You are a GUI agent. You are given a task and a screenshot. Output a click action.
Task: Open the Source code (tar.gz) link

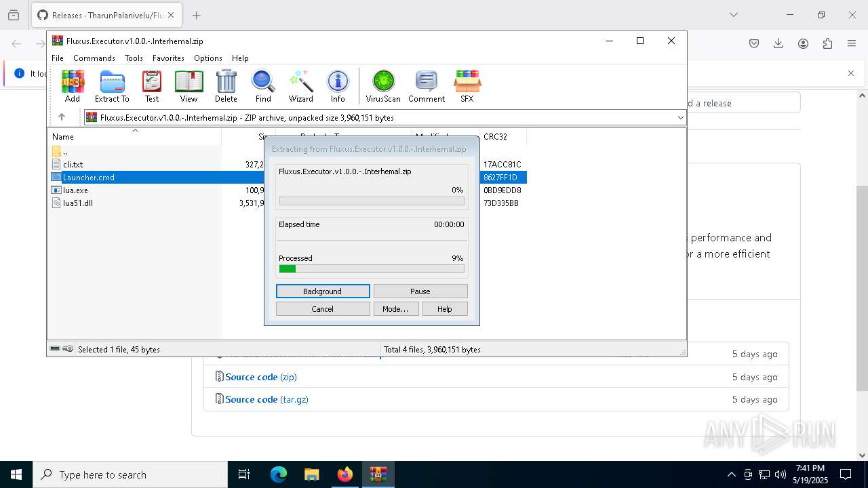267,399
